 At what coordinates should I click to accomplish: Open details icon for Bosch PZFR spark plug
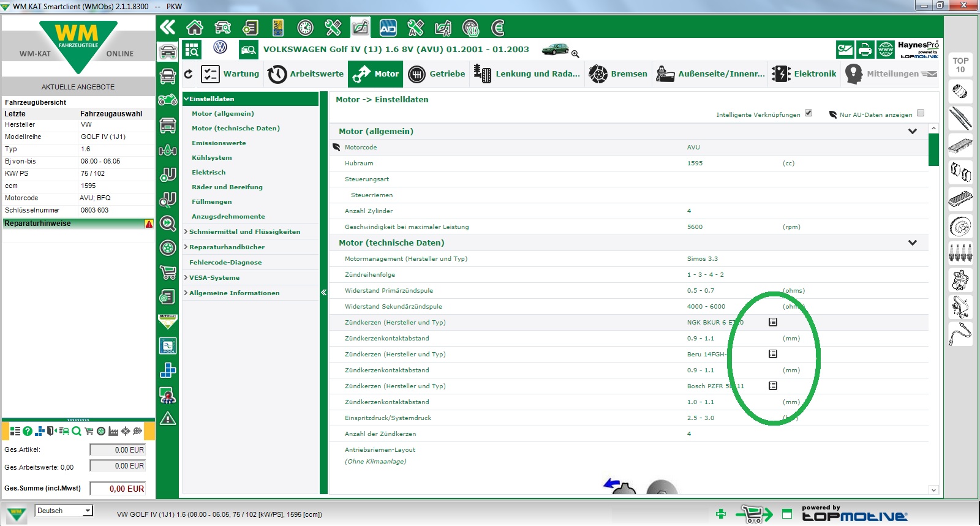[x=773, y=386]
